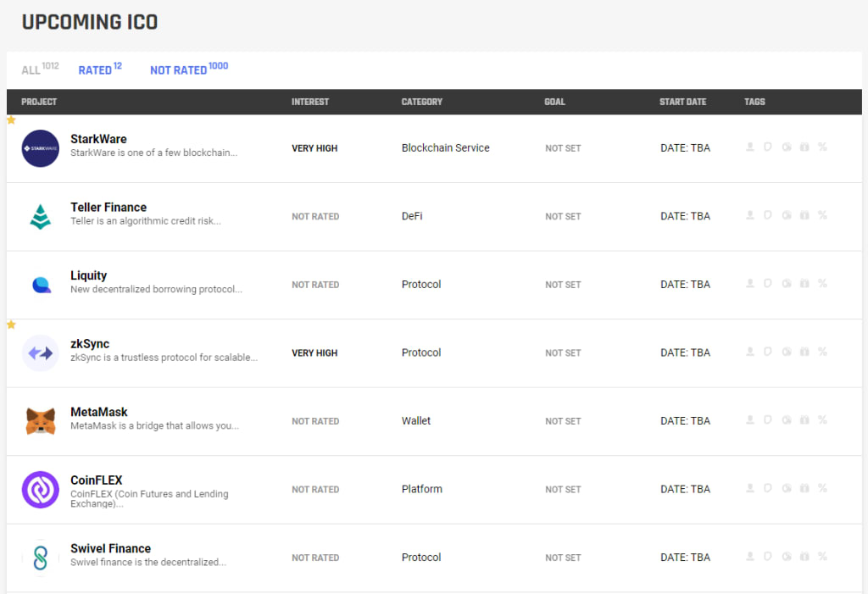Image resolution: width=868 pixels, height=594 pixels.
Task: Click the description "MetaMask is a bridge that allows you..."
Action: pos(154,425)
